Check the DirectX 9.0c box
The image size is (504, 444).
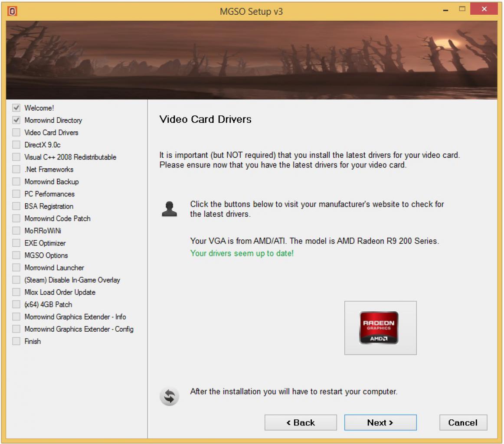click(16, 144)
